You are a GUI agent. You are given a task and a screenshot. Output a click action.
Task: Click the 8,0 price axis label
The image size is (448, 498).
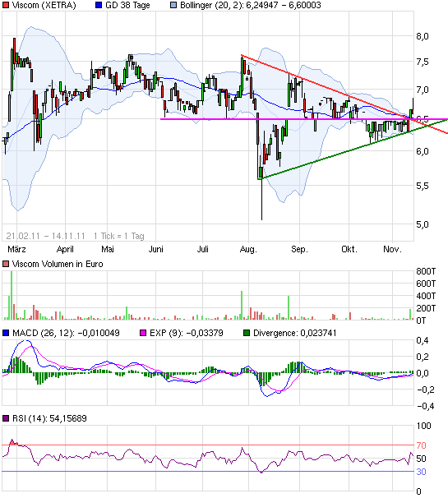click(423, 36)
